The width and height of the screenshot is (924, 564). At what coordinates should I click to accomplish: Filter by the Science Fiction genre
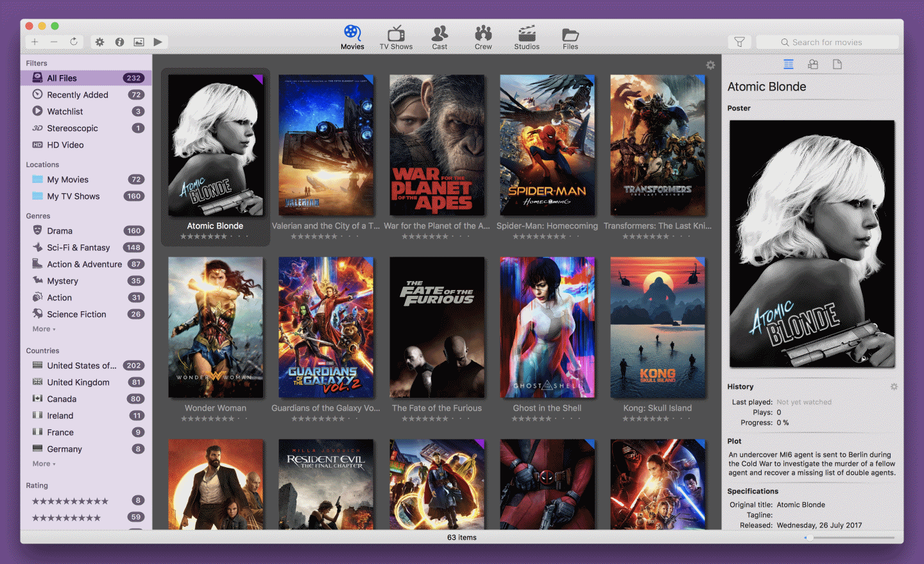pyautogui.click(x=86, y=314)
